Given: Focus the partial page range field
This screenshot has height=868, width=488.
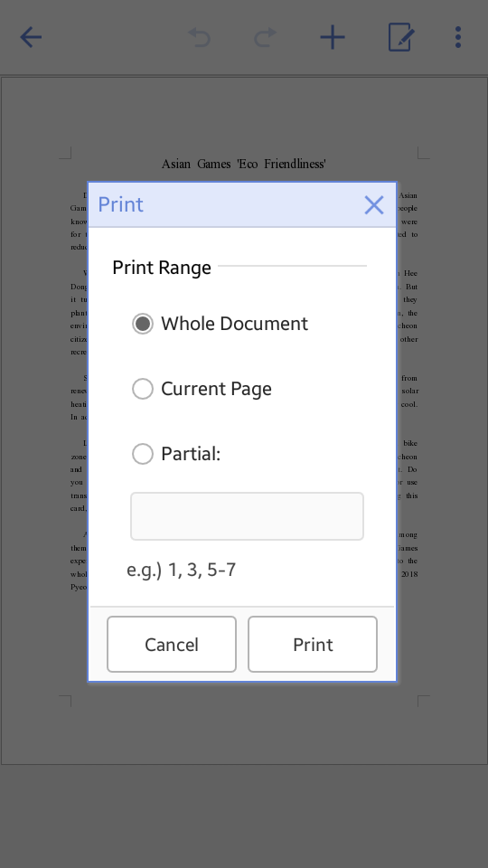Looking at the screenshot, I should coord(247,516).
